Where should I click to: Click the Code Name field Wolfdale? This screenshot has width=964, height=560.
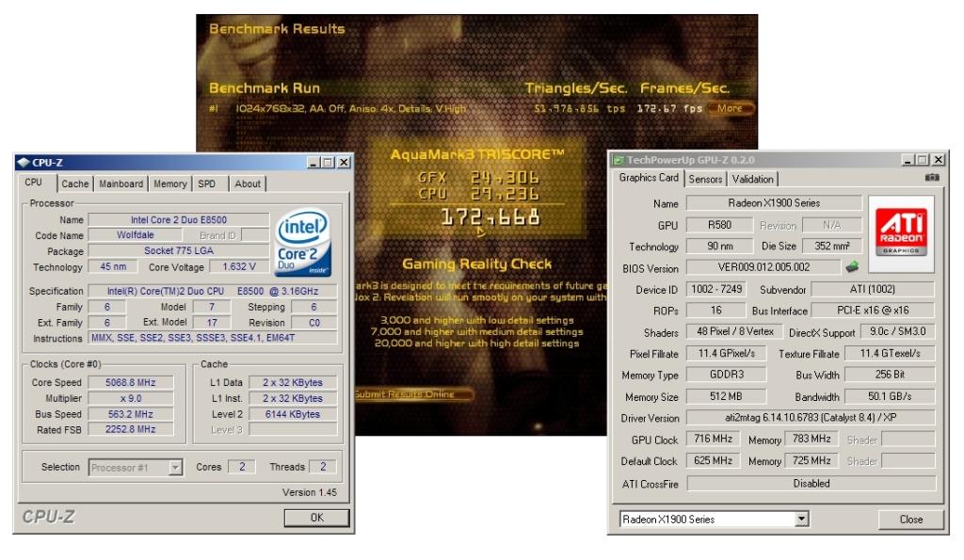(136, 234)
